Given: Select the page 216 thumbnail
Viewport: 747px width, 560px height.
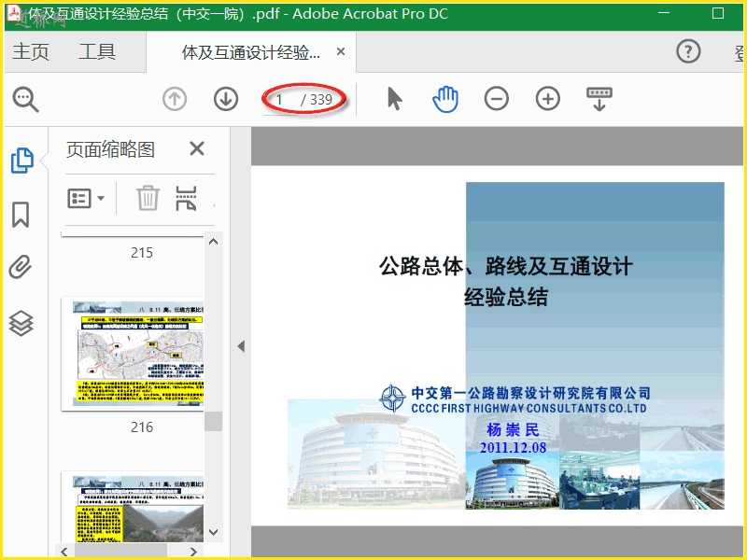Looking at the screenshot, I should 133,354.
